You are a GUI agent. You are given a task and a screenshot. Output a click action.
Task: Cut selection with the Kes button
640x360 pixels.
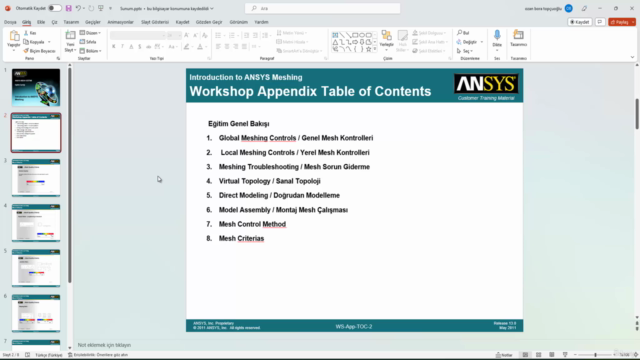pyautogui.click(x=30, y=33)
